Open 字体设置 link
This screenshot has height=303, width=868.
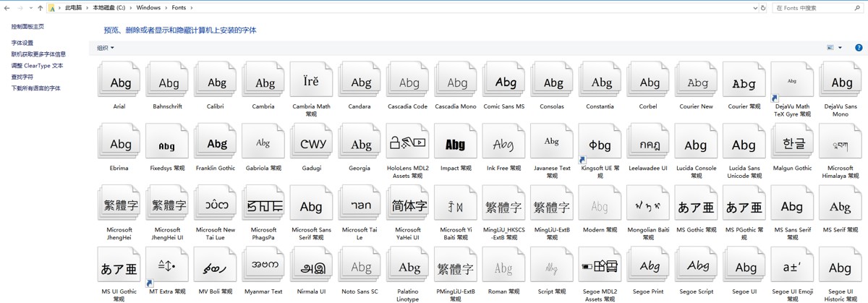pos(22,43)
